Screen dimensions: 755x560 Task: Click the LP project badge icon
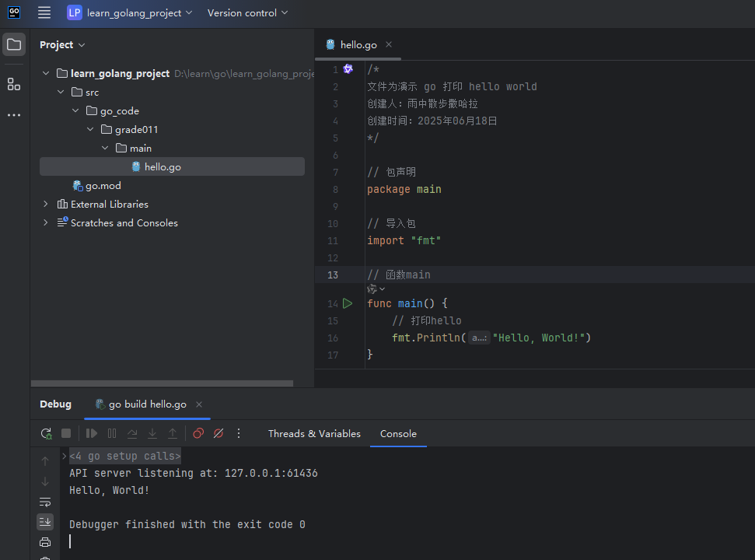(x=74, y=12)
